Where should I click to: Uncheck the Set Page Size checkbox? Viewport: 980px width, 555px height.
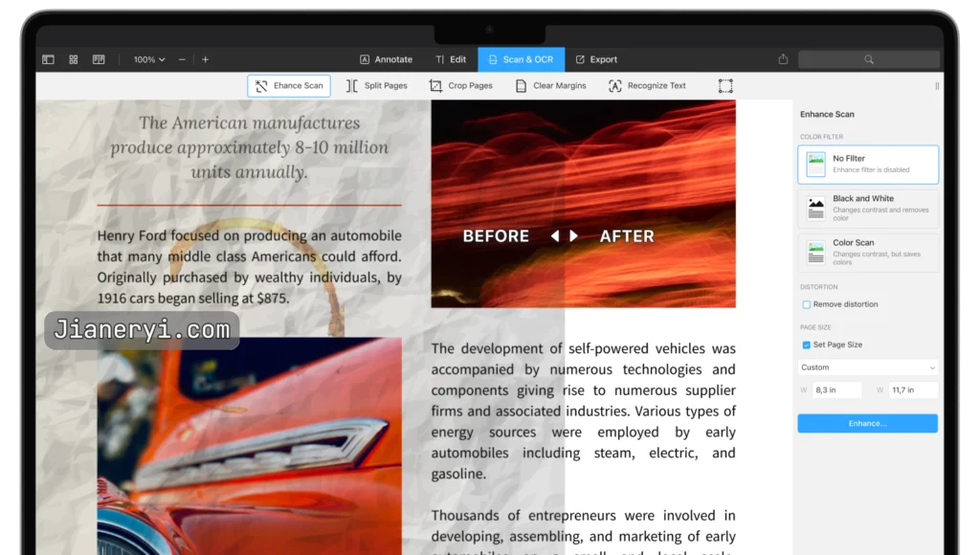point(806,345)
